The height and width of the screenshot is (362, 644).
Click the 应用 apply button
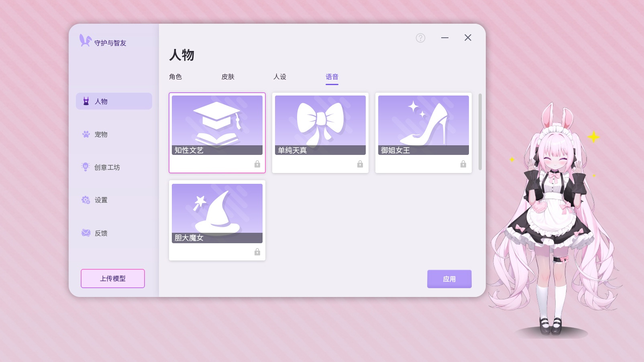pyautogui.click(x=449, y=279)
